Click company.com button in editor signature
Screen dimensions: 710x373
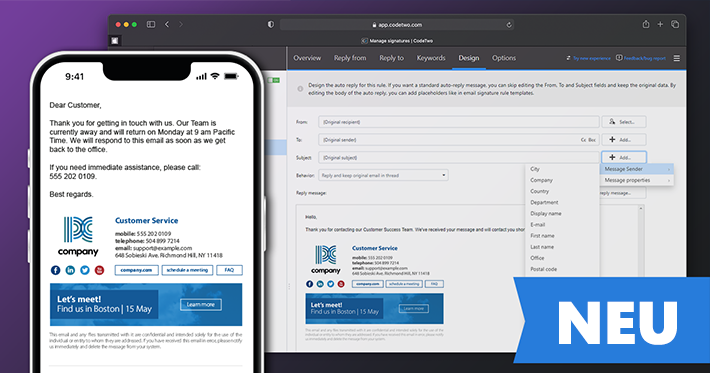pos(367,284)
